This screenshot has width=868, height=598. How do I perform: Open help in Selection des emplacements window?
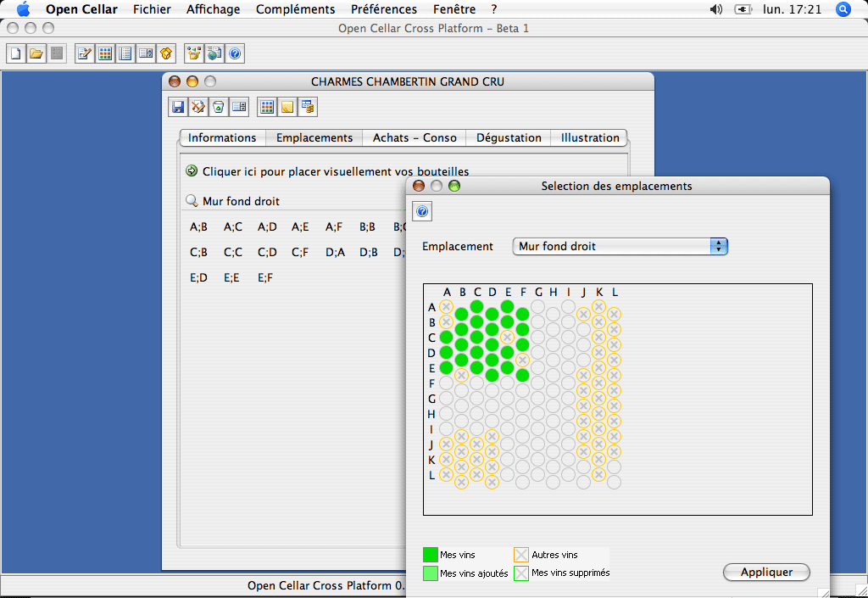tap(422, 211)
